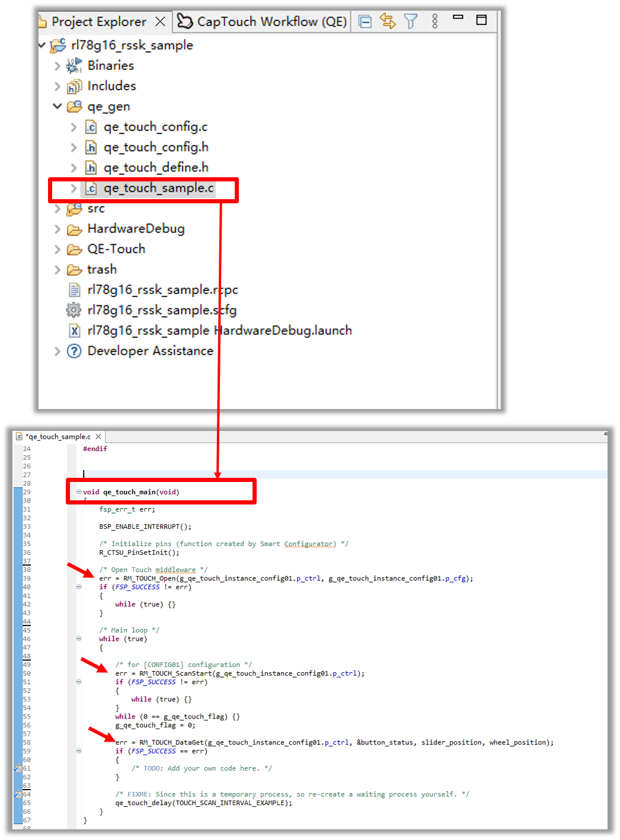Select qe_touch_sample.c in the tree

(158, 189)
